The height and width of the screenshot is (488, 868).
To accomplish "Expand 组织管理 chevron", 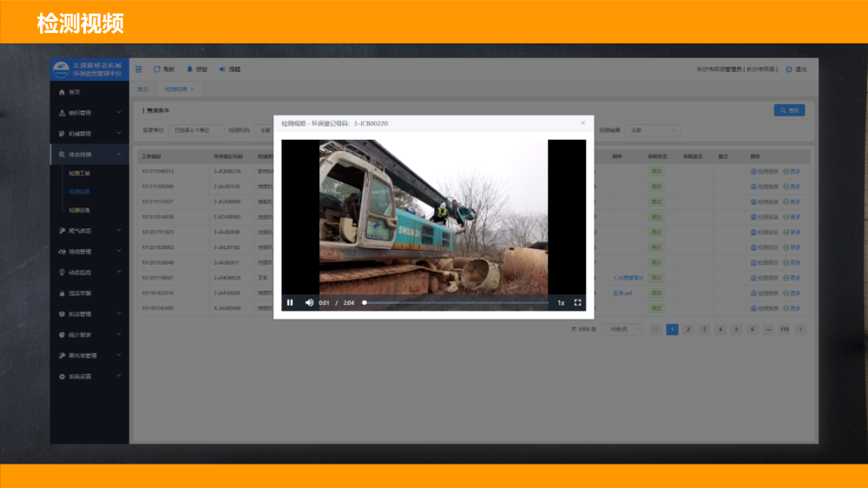I will (118, 112).
